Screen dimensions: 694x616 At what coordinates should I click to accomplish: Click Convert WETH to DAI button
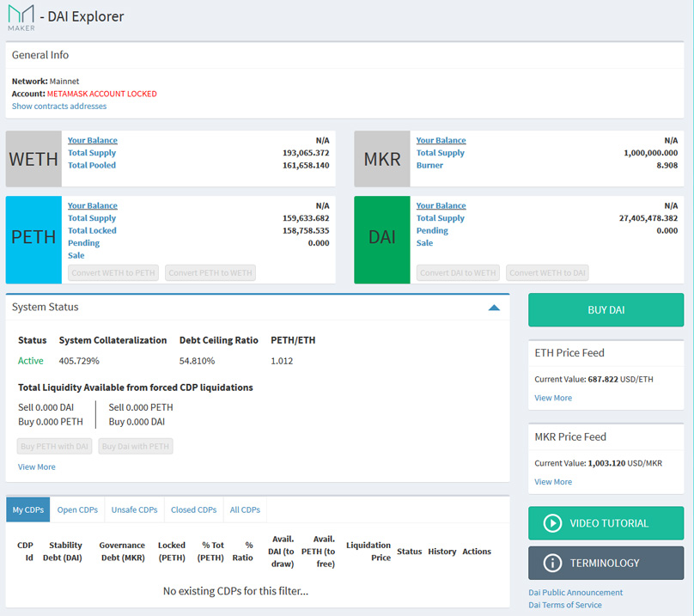pyautogui.click(x=547, y=273)
